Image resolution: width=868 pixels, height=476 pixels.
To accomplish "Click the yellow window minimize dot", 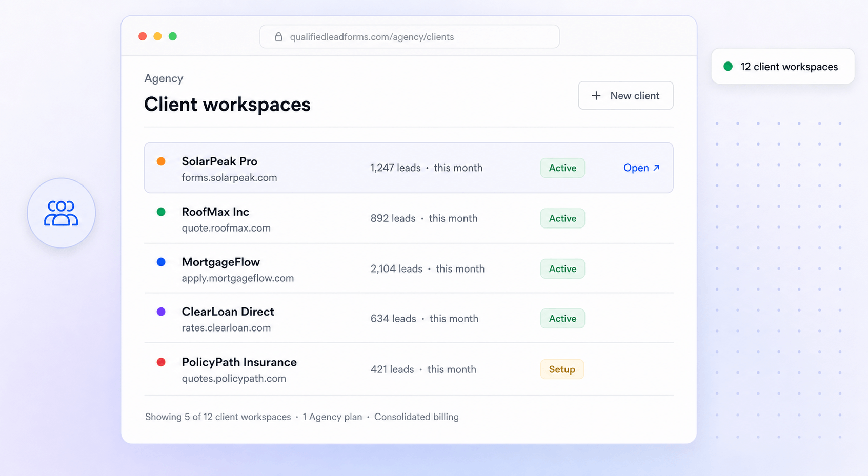I will pyautogui.click(x=158, y=36).
